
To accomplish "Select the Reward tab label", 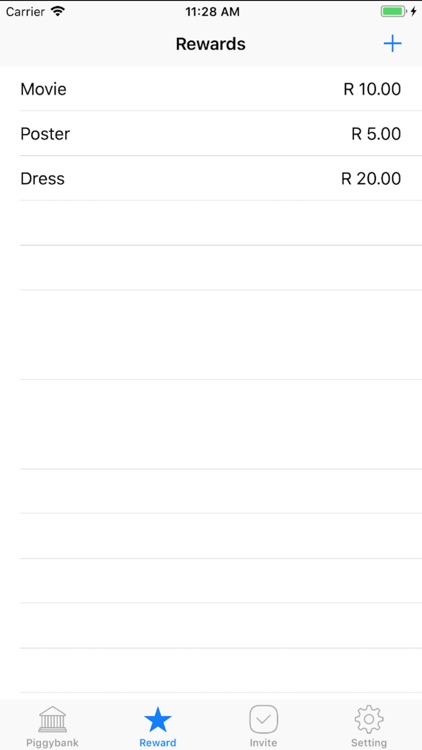I will [158, 743].
